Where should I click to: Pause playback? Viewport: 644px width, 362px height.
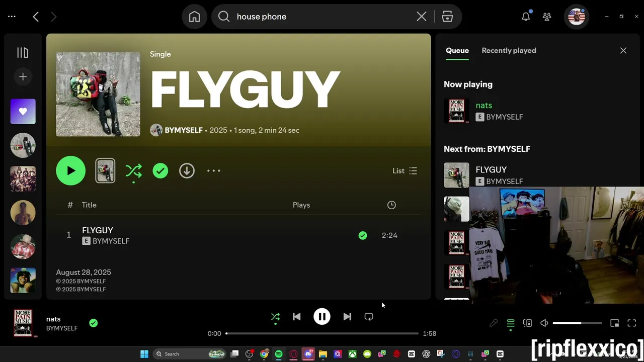(x=322, y=317)
